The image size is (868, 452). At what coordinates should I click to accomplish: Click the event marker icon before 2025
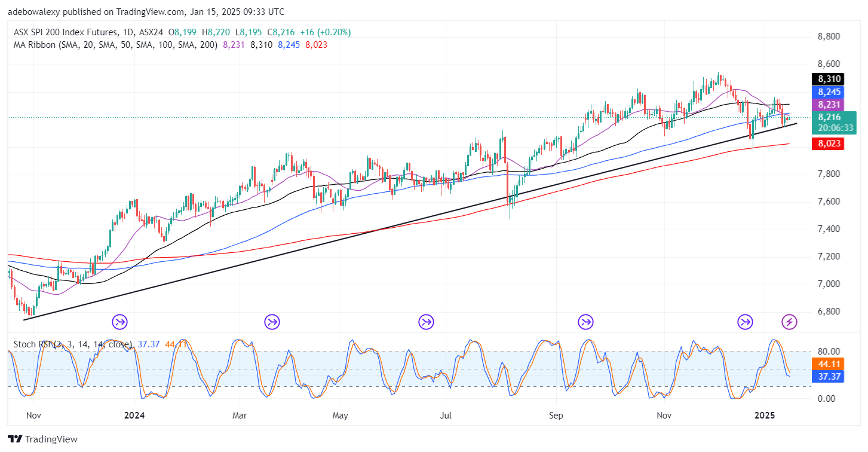[x=745, y=323]
